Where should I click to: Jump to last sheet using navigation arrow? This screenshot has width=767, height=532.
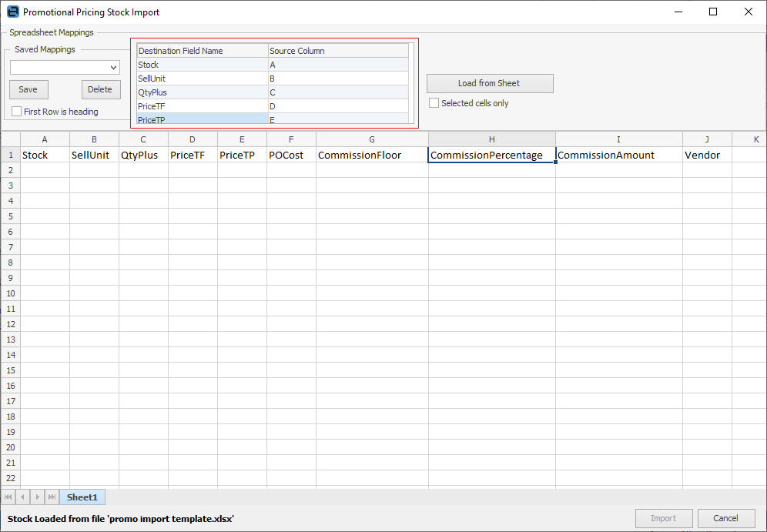coord(52,497)
